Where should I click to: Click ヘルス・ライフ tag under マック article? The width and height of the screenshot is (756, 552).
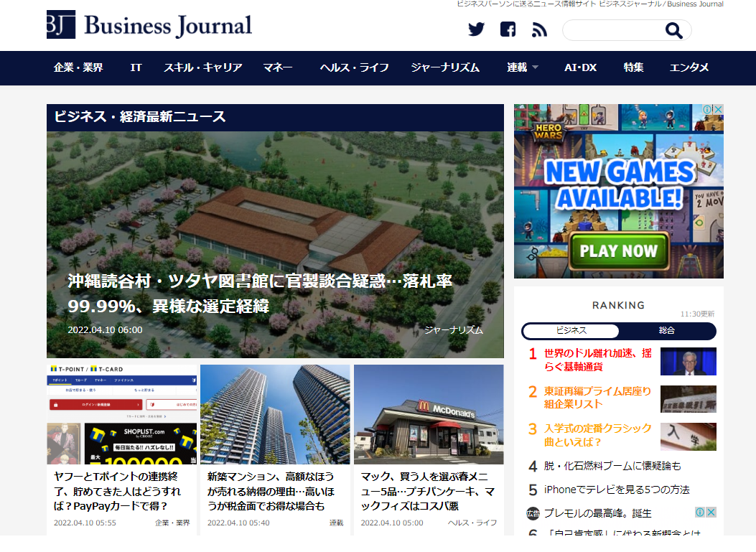(x=472, y=523)
